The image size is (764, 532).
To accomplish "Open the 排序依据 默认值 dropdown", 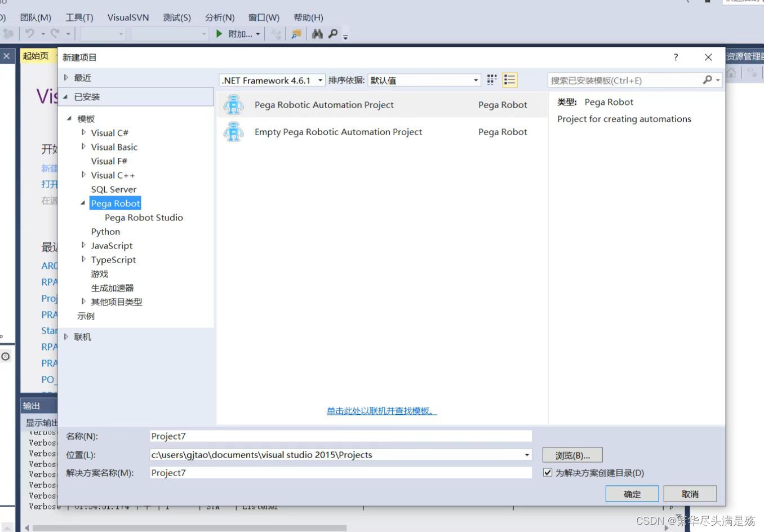I will tap(476, 80).
